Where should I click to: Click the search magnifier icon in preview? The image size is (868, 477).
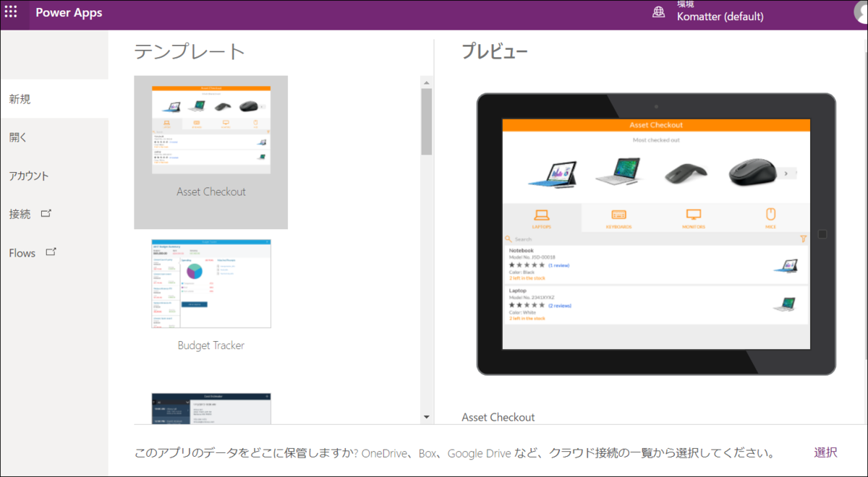pos(509,239)
